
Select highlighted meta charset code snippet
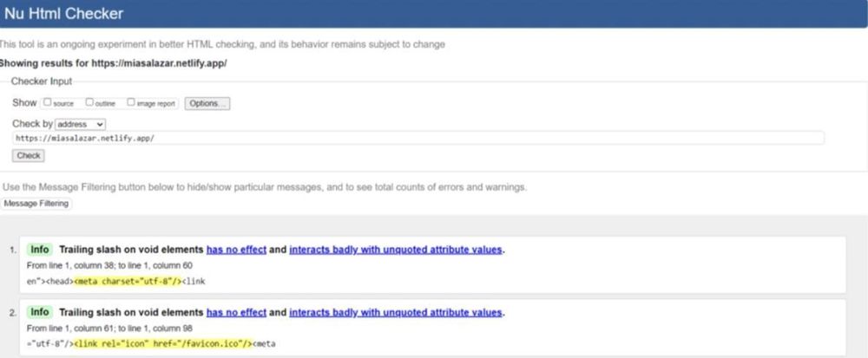pyautogui.click(x=128, y=281)
